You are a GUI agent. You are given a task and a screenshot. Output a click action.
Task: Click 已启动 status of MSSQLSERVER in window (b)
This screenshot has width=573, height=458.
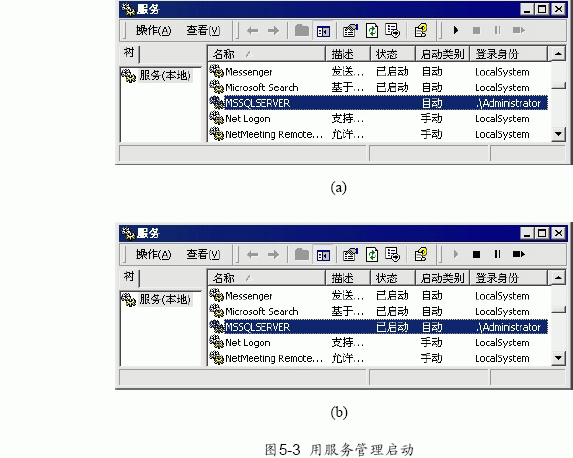[392, 327]
